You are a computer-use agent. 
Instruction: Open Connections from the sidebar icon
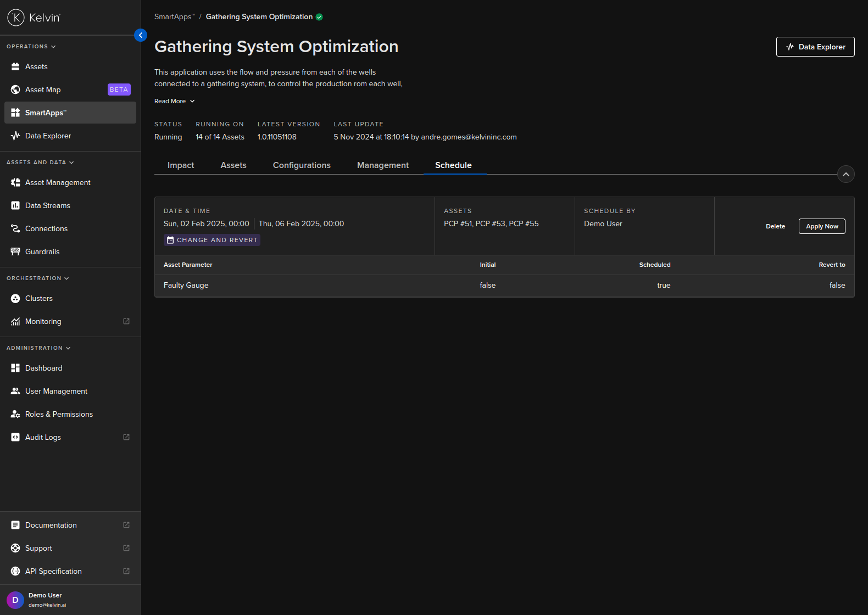15,228
